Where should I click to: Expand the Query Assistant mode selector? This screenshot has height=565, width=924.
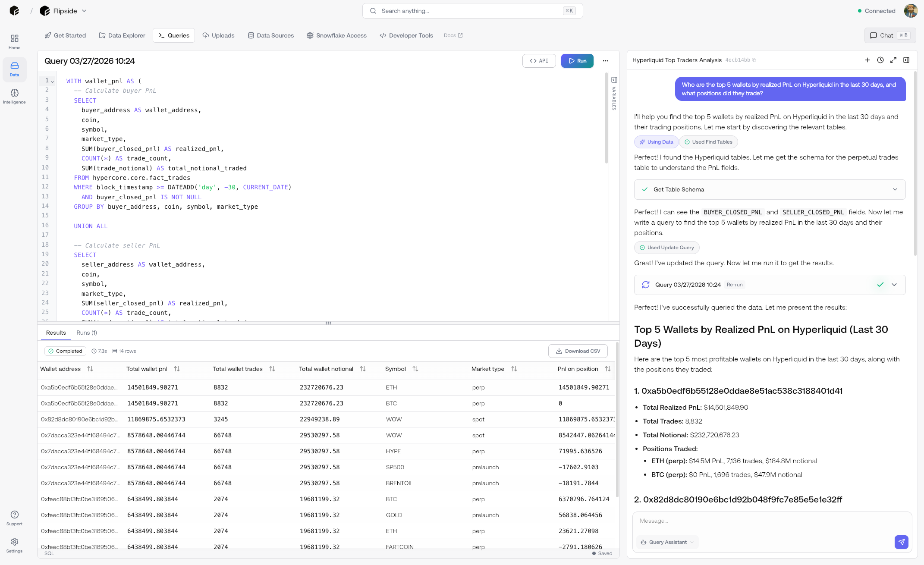tap(691, 542)
